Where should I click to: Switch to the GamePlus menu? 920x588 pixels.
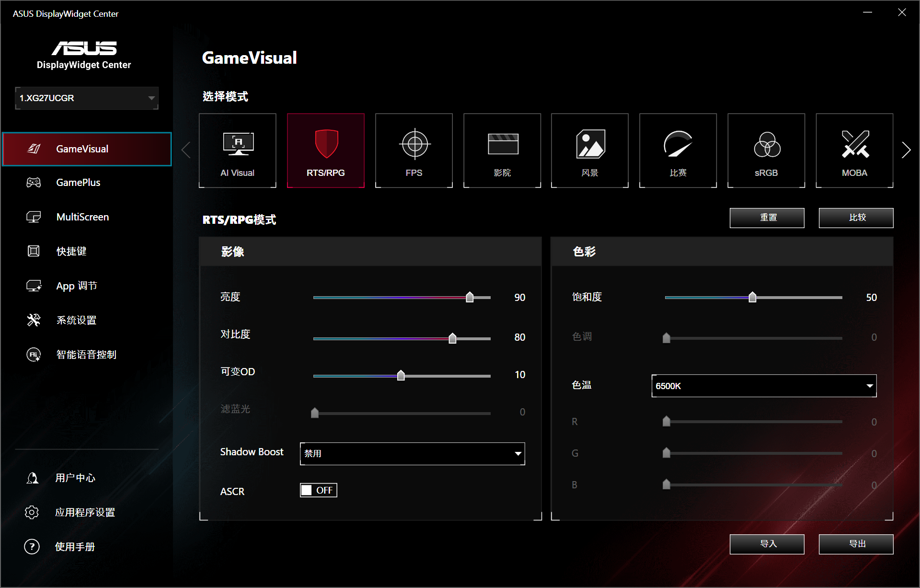tap(78, 183)
